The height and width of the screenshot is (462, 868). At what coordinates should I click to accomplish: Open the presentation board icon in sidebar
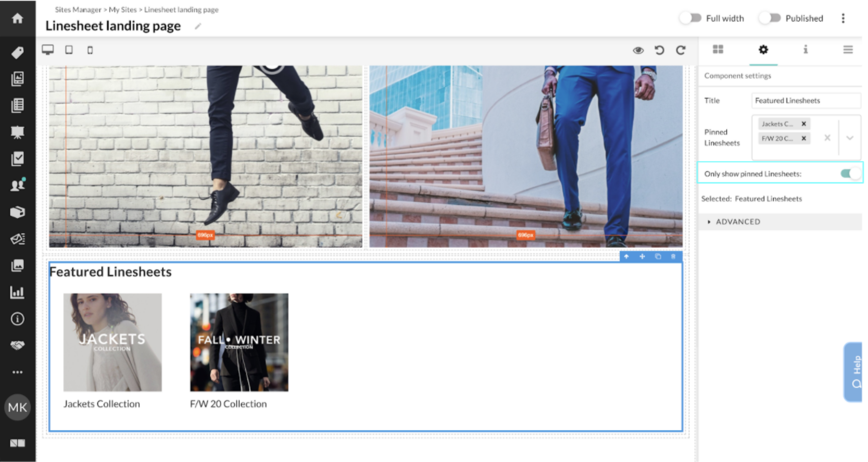click(17, 132)
